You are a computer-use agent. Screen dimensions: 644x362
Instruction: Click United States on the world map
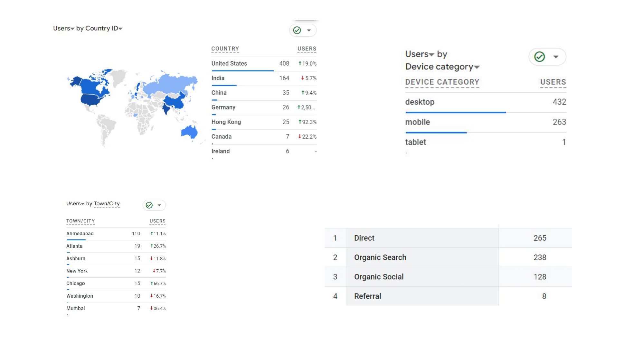91,99
